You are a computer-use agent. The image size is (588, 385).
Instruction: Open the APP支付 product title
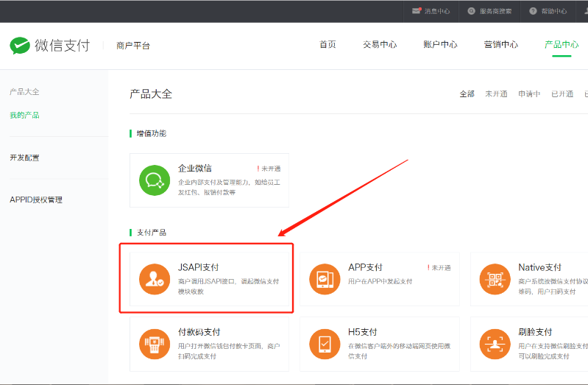tap(365, 267)
